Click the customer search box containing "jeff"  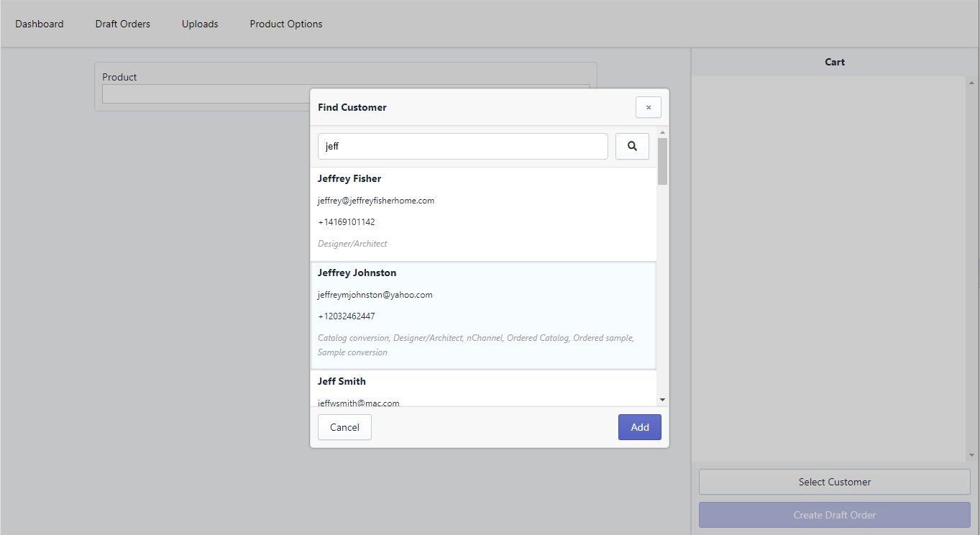462,146
